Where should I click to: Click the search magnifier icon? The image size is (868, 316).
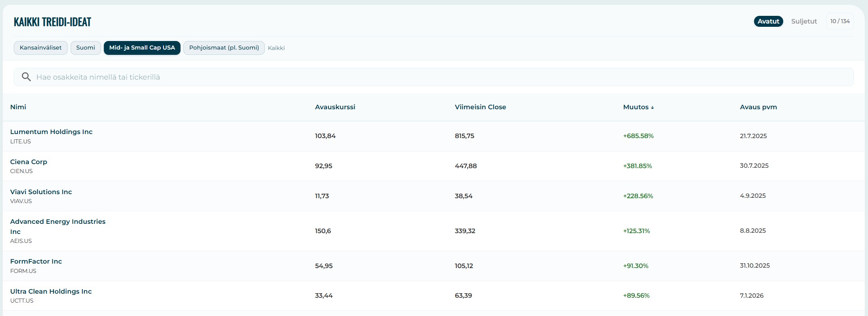click(x=26, y=77)
